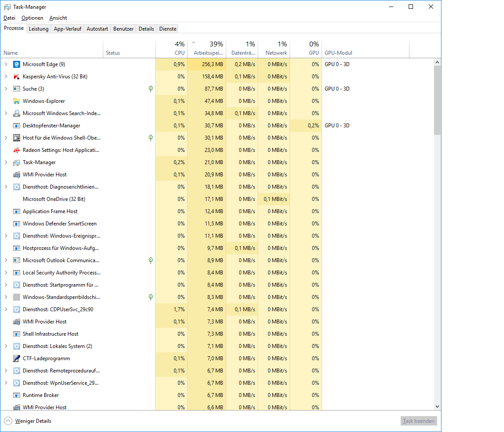The width and height of the screenshot is (504, 432).
Task: Click the Hostprozess für Windows-Aufgaben icon
Action: tap(16, 248)
